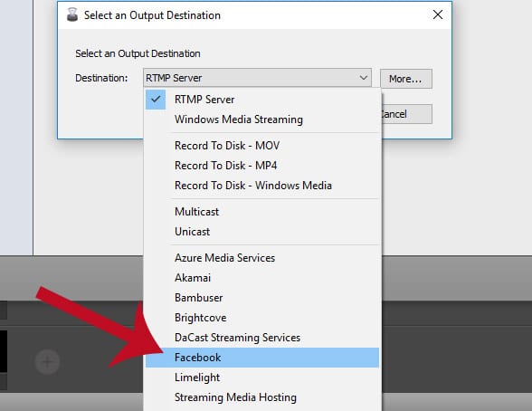Open the Destination combo box field

click(x=257, y=78)
